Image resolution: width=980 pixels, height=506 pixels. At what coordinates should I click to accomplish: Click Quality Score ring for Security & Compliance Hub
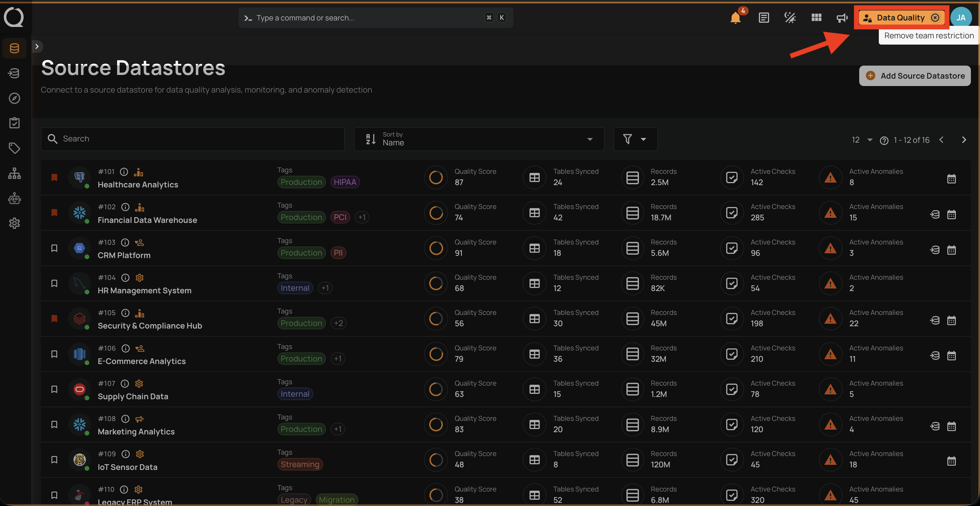[436, 319]
